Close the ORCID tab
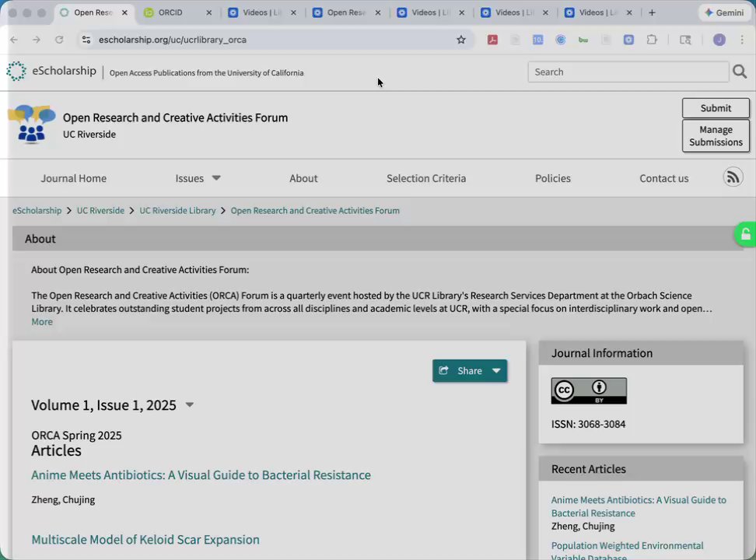Image resolution: width=756 pixels, height=560 pixels. 208,12
